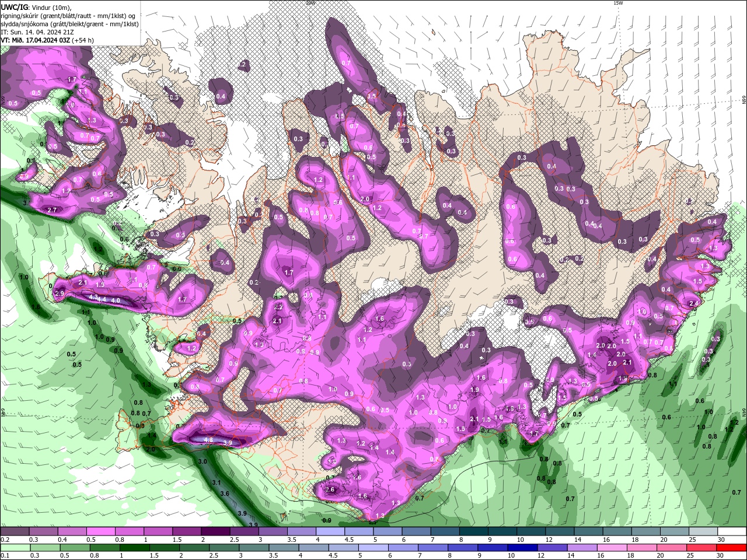Click the dark teal snow swatch between 8 and 9
The image size is (747, 560).
(x=474, y=531)
